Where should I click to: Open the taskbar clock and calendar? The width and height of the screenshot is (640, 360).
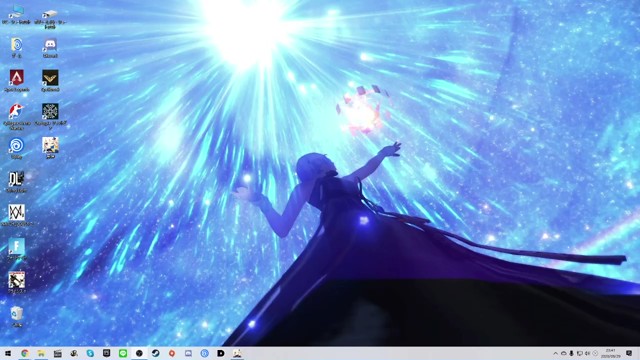(611, 353)
